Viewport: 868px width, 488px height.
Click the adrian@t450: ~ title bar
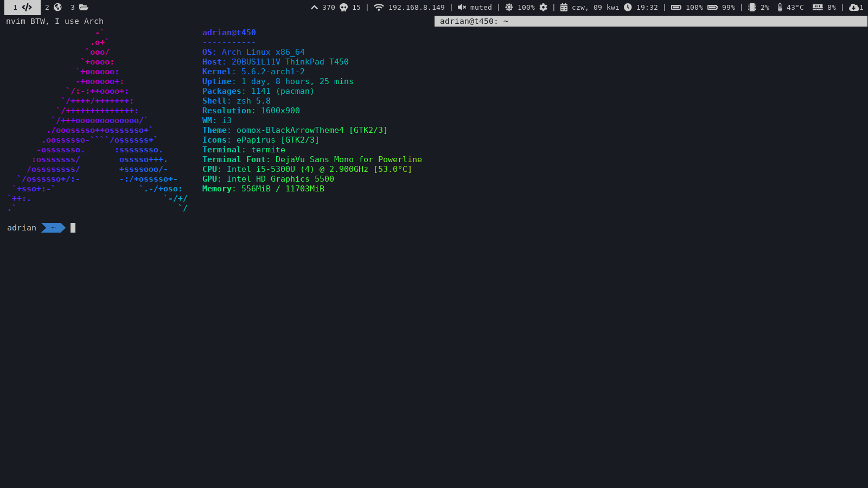point(651,21)
